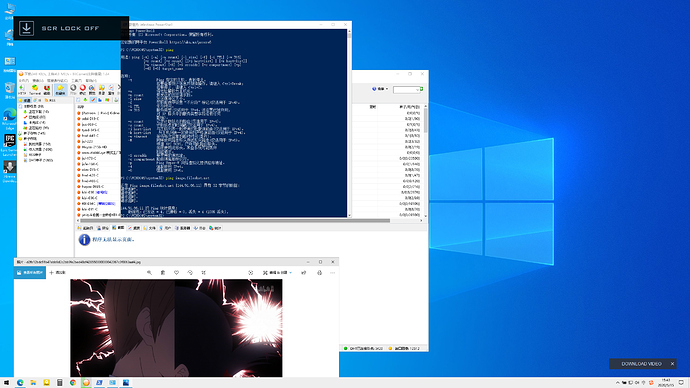
Task: Click the blue See all photos button
Action: coord(30,273)
